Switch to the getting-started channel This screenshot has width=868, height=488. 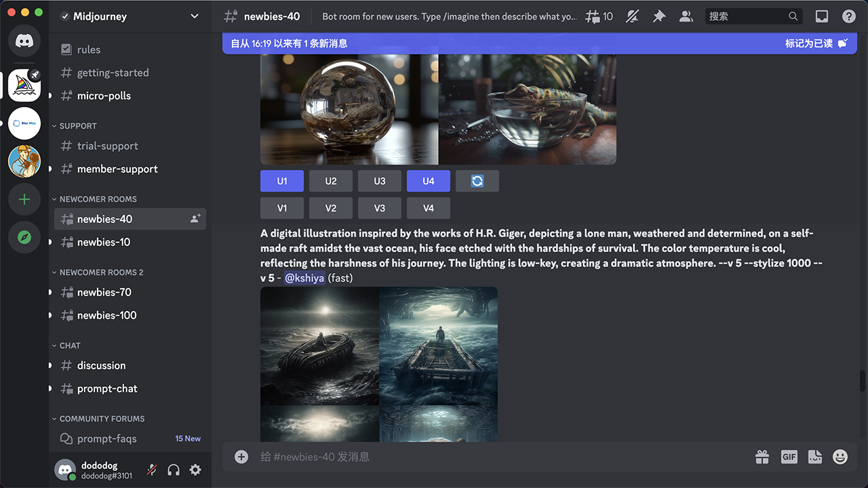[x=113, y=73]
